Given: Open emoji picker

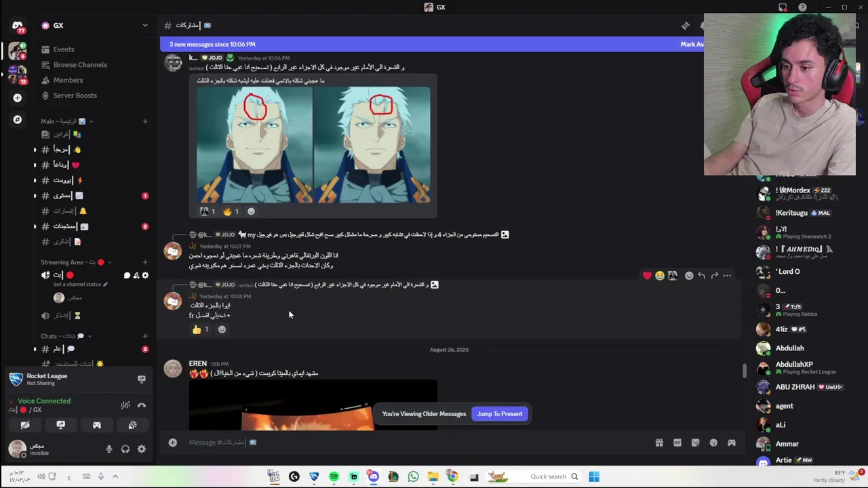Looking at the screenshot, I should point(713,443).
